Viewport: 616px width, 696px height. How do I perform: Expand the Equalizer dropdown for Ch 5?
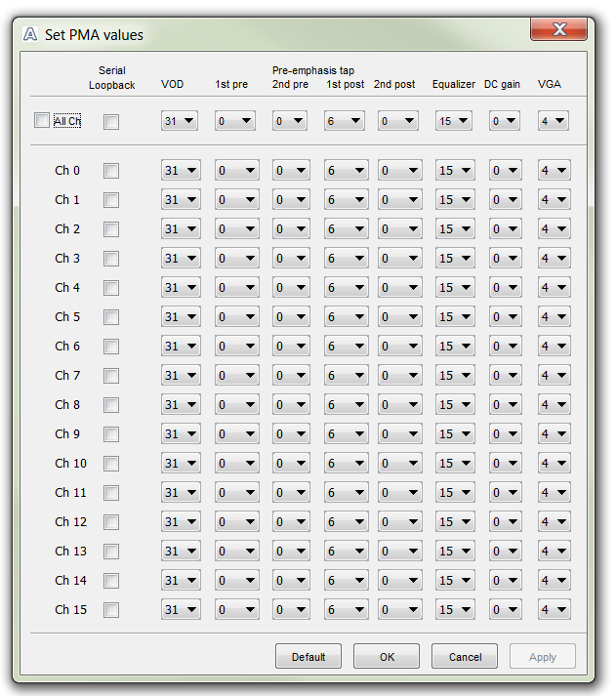point(454,317)
